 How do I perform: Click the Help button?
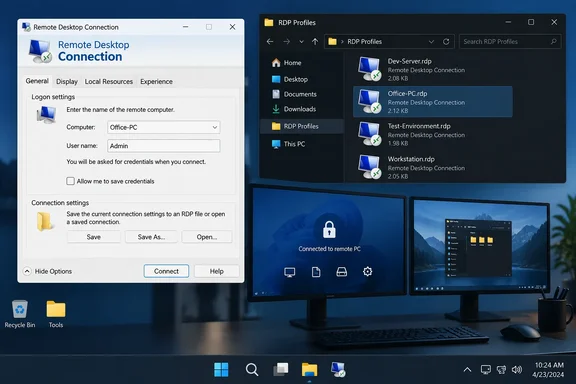click(x=216, y=271)
